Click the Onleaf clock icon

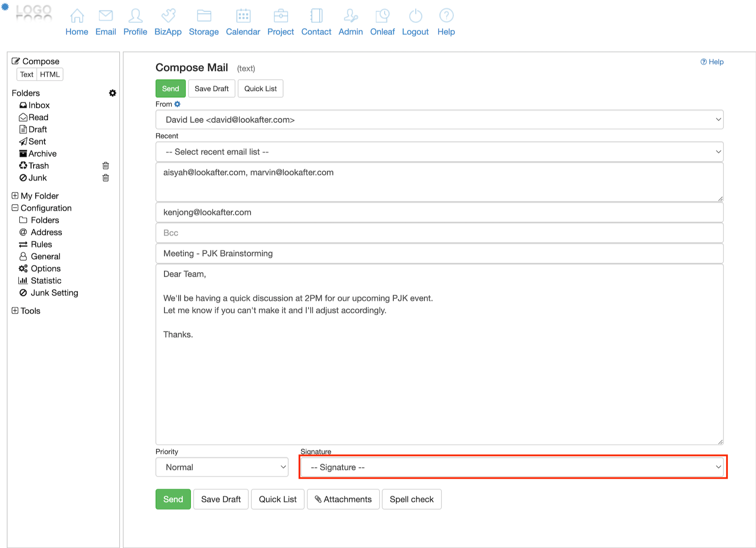382,16
